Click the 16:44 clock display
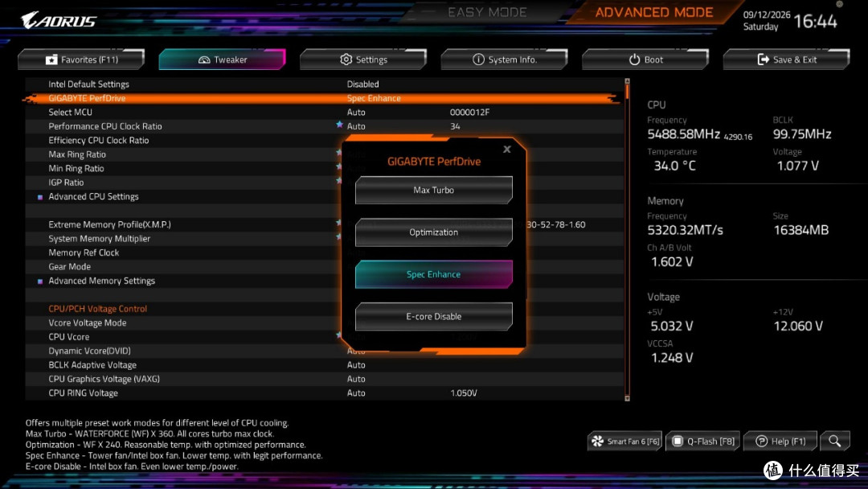The height and width of the screenshot is (489, 868). point(815,22)
